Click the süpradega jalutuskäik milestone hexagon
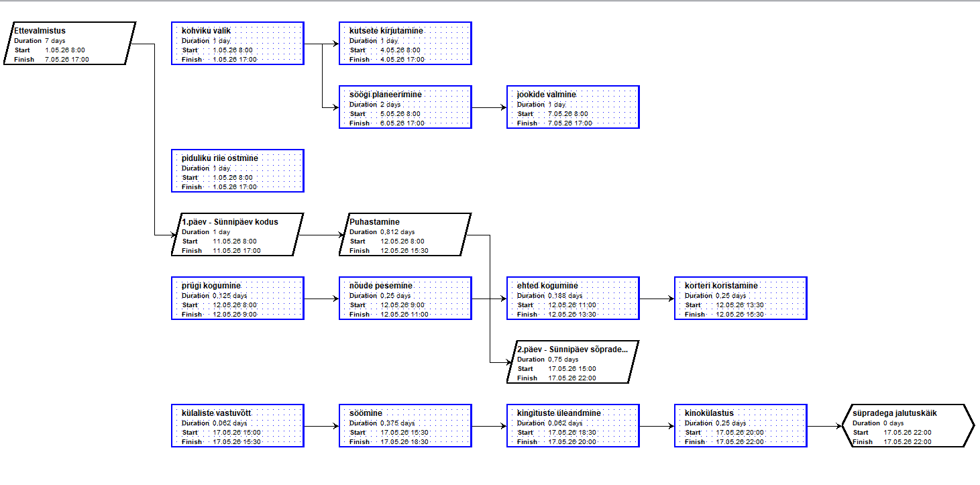 (908, 426)
